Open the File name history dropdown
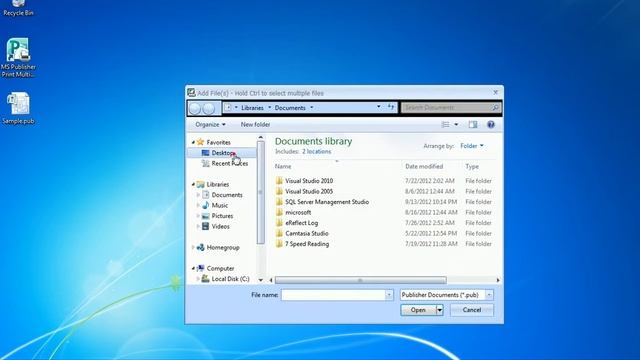 [389, 295]
